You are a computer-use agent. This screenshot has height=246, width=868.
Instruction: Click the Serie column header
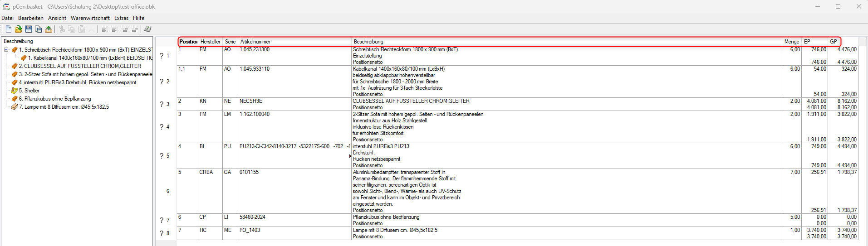pyautogui.click(x=230, y=42)
